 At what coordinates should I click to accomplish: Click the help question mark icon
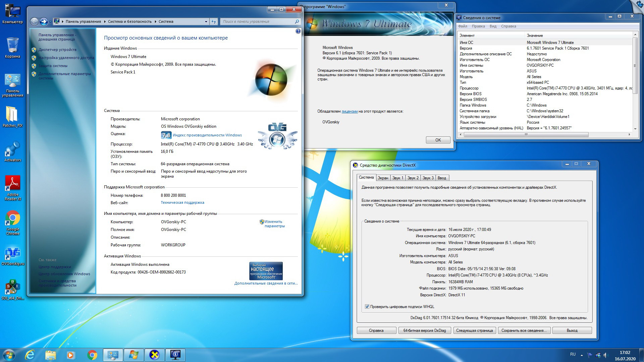[298, 31]
